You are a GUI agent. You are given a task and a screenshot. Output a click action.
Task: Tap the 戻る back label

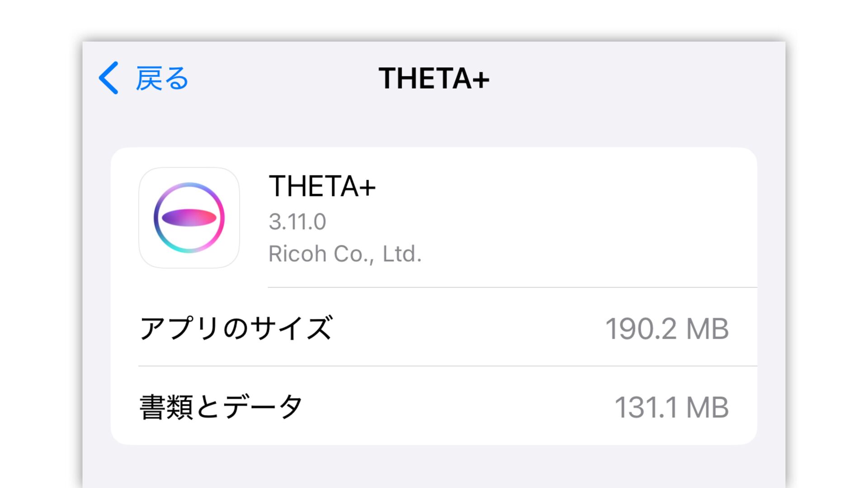[x=162, y=78]
